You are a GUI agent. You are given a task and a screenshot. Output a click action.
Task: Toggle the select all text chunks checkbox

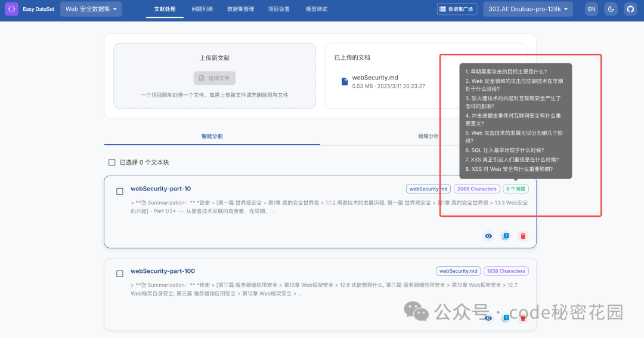[112, 162]
